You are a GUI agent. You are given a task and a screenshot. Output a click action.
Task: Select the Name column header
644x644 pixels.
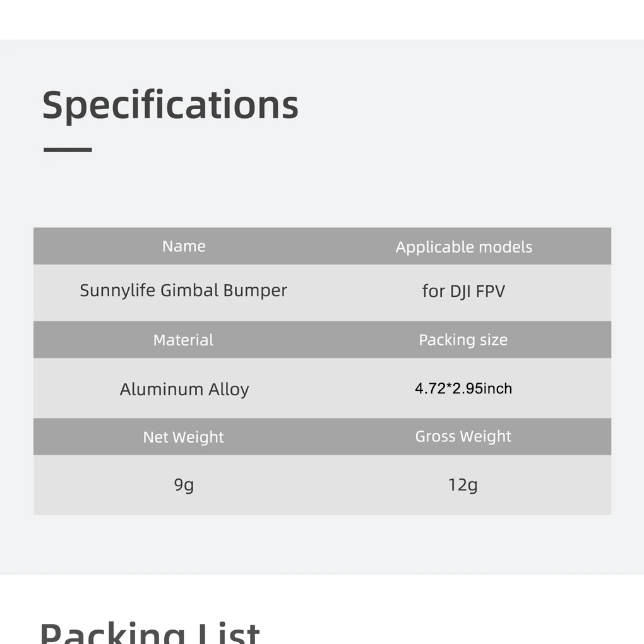[x=184, y=246]
